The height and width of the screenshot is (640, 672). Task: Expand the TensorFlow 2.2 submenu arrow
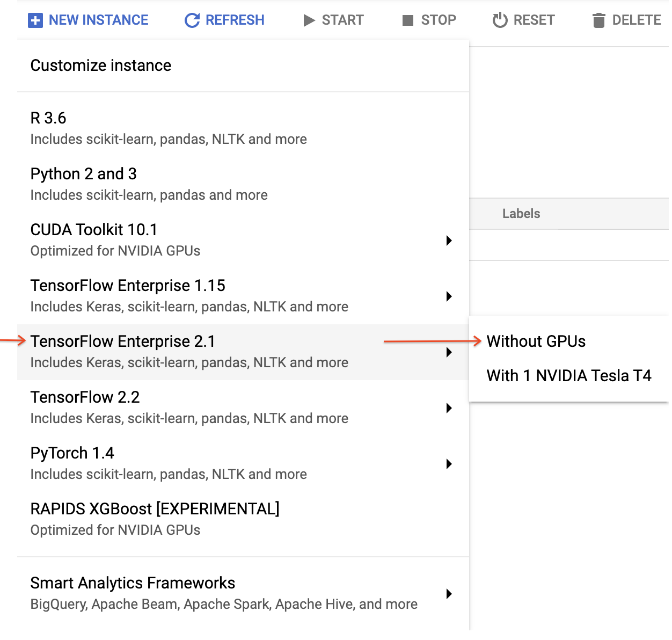449,408
